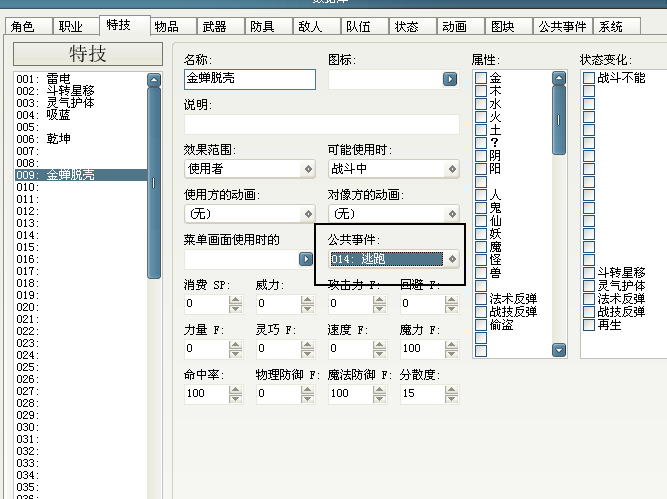
Task: Toggle 再生 state change checkbox
Action: tap(589, 325)
